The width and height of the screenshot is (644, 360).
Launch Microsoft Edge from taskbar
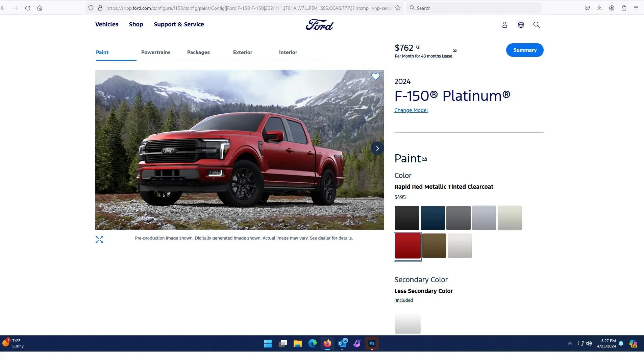pyautogui.click(x=313, y=343)
